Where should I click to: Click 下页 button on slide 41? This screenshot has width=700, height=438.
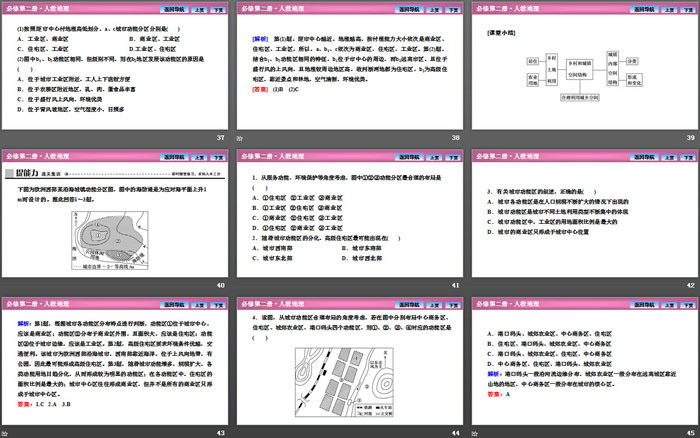click(454, 157)
